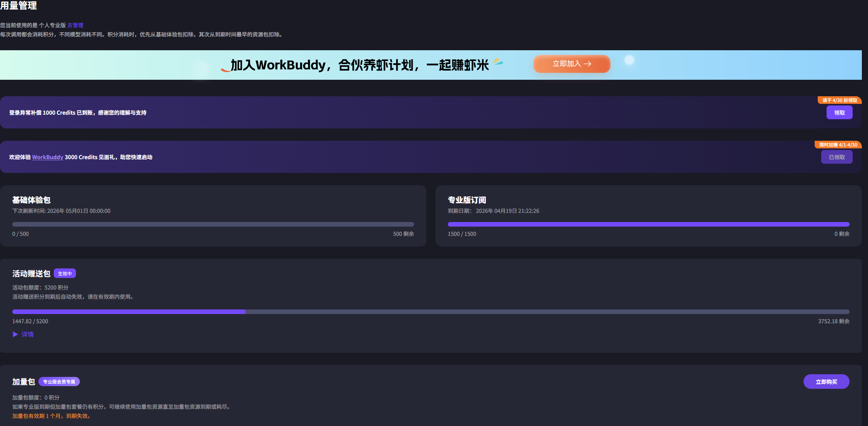868x426 pixels.
Task: Click the 3752.18 剩余 remaining value
Action: 833,321
